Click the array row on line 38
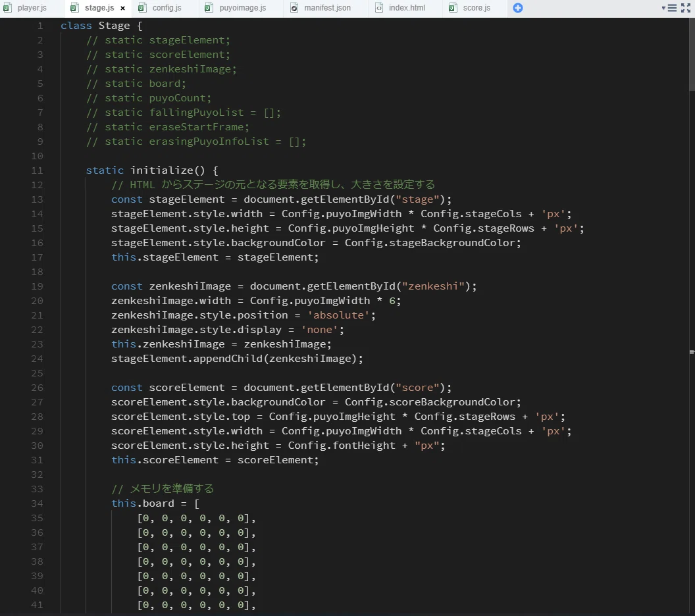The height and width of the screenshot is (616, 695). coord(196,561)
